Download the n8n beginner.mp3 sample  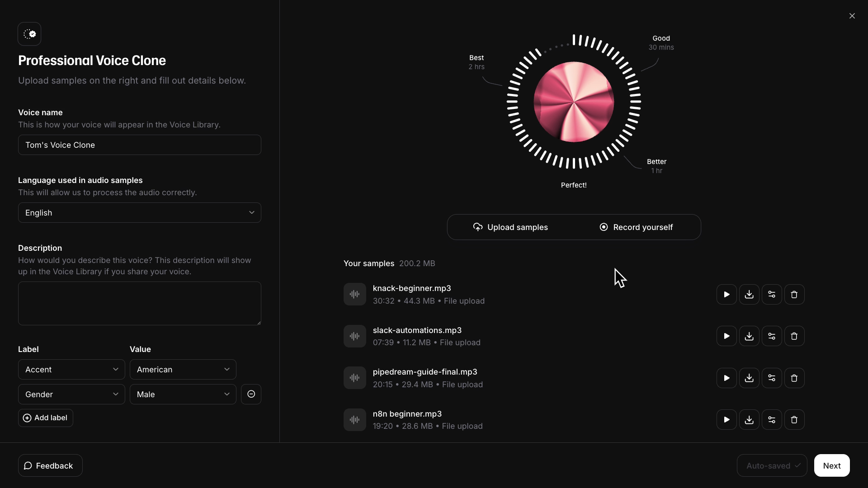(x=749, y=420)
